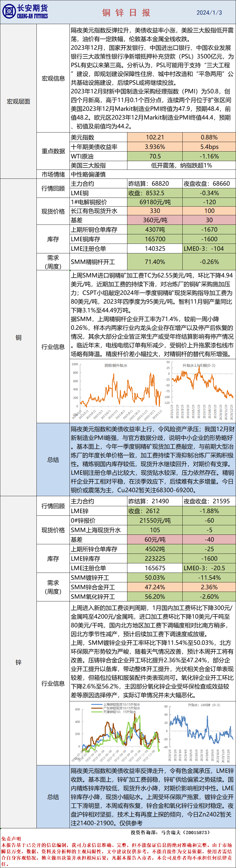Viewport: 236px width, 868px height.
Task: Select the 上期所铜仓单库存 value 4307吨
Action: click(155, 230)
